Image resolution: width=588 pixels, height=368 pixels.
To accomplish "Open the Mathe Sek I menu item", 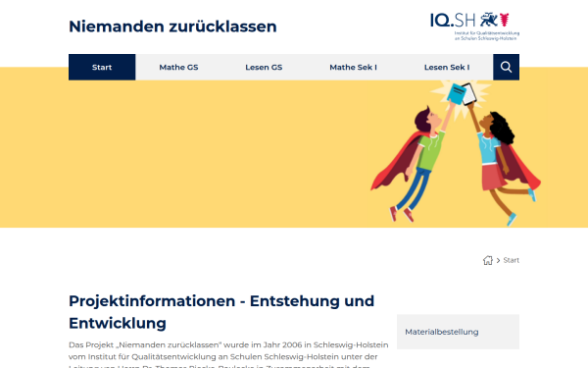I will coord(353,67).
